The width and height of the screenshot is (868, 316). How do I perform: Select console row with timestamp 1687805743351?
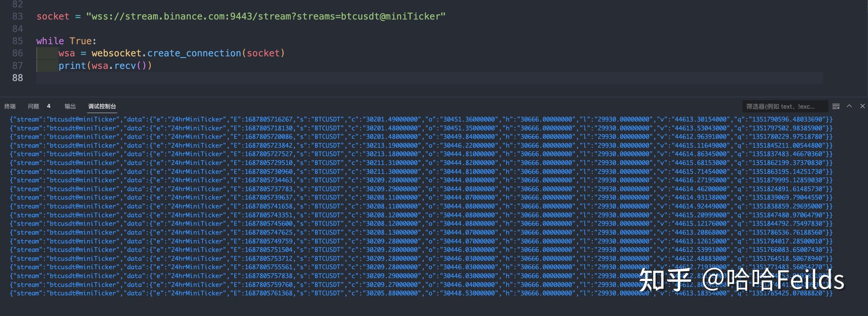point(421,215)
